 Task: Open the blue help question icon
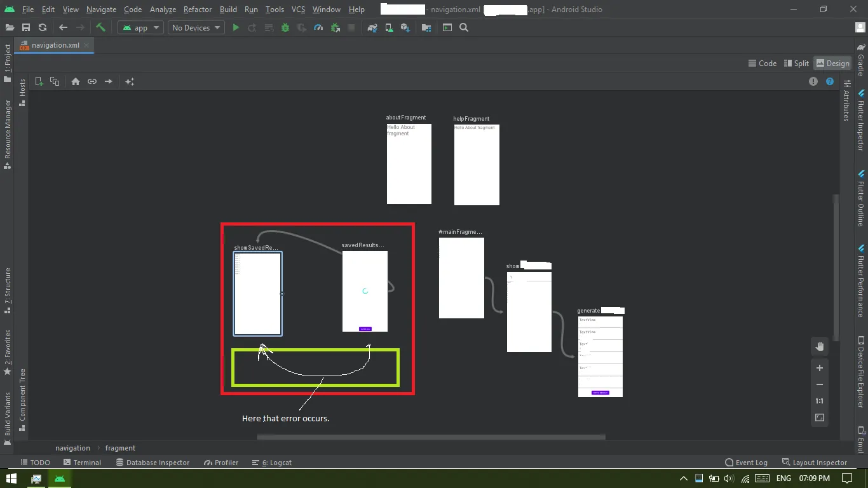830,81
